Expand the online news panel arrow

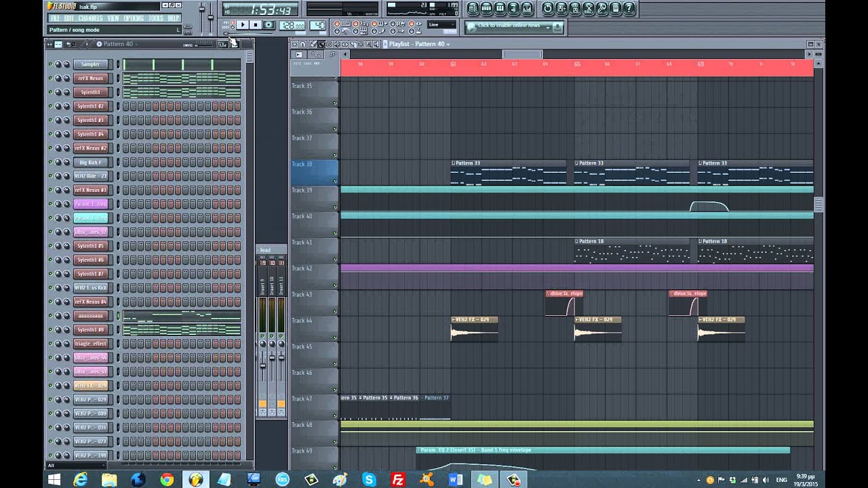(548, 28)
